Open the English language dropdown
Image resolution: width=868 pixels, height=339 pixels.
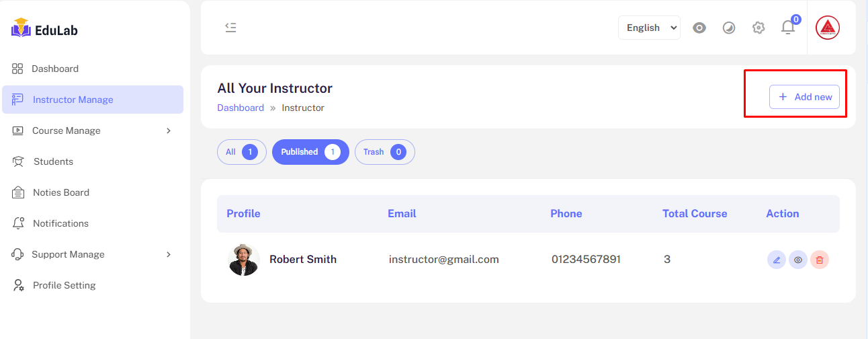(x=649, y=28)
